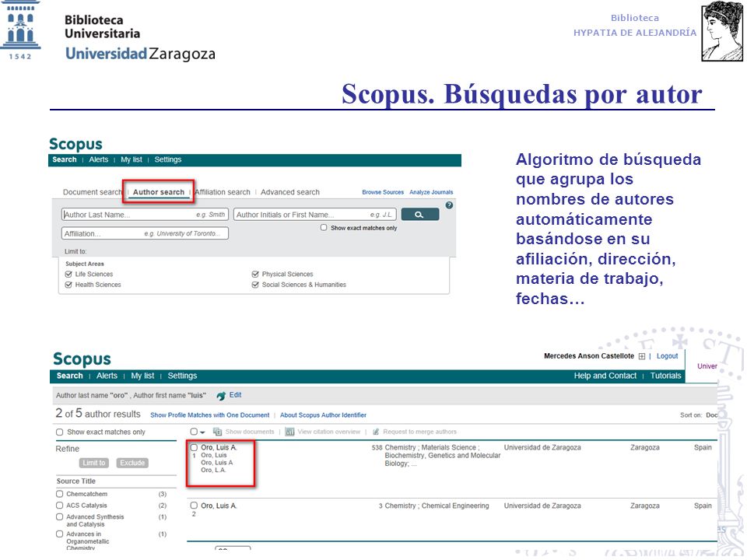Switch to Author search tab
Image resolution: width=747 pixels, height=560 pixels.
click(159, 192)
